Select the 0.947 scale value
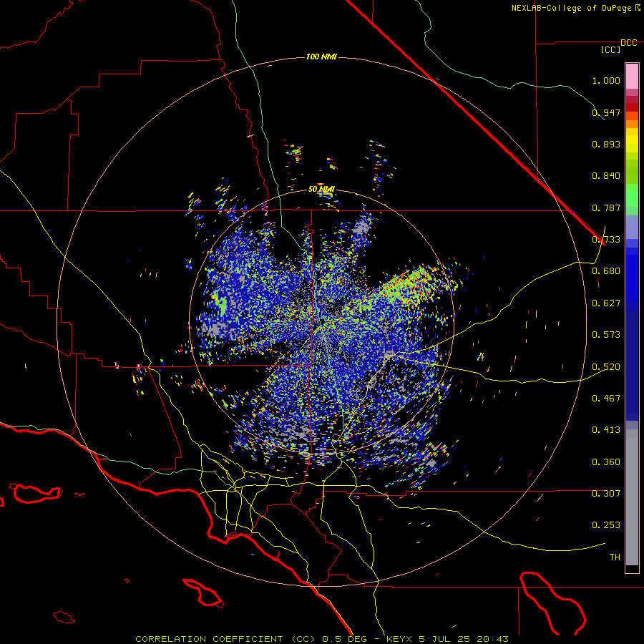The width and height of the screenshot is (644, 644). pos(606,112)
